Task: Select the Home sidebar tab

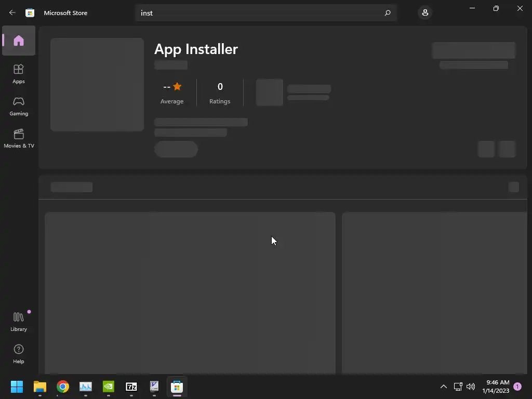Action: pos(19,41)
